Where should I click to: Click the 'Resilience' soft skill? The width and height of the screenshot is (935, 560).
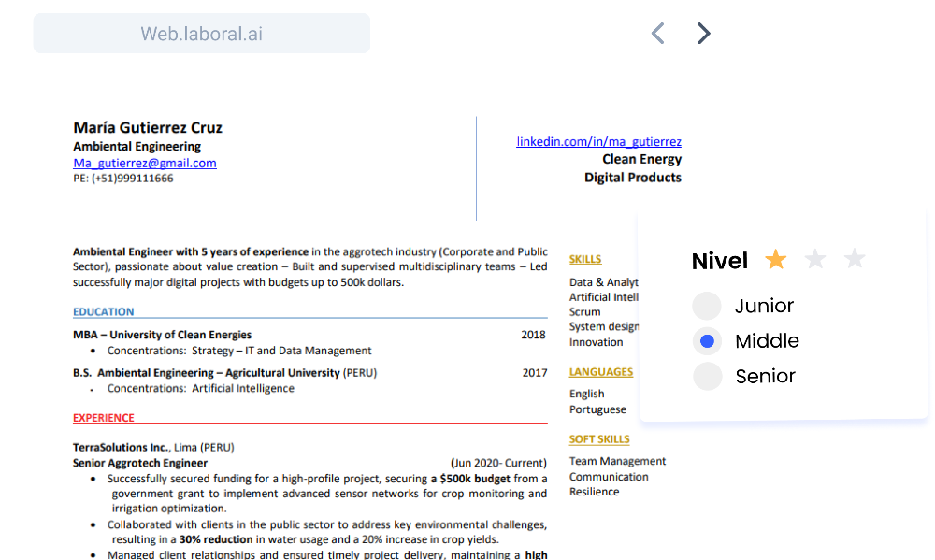594,492
